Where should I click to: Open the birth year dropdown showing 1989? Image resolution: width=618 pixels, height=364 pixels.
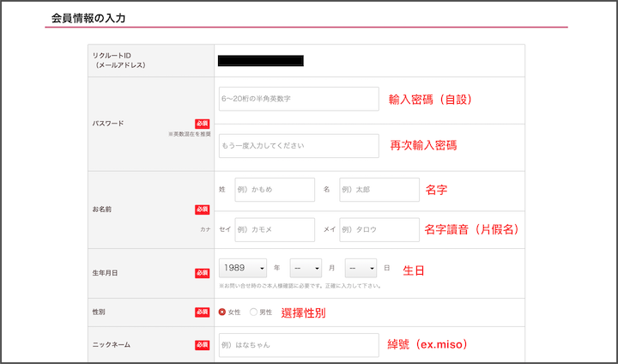click(x=243, y=268)
